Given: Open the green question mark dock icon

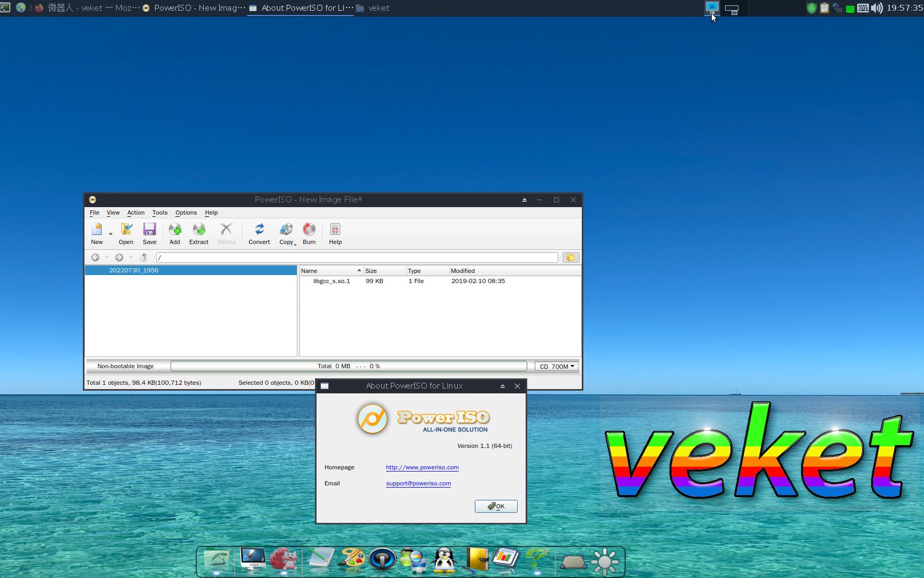Looking at the screenshot, I should (x=536, y=559).
